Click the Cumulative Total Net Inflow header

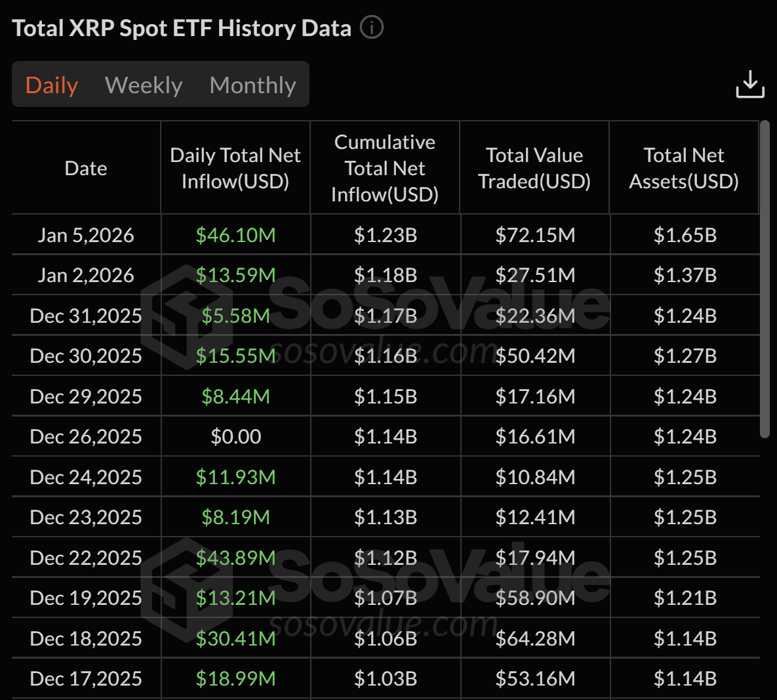coord(385,168)
